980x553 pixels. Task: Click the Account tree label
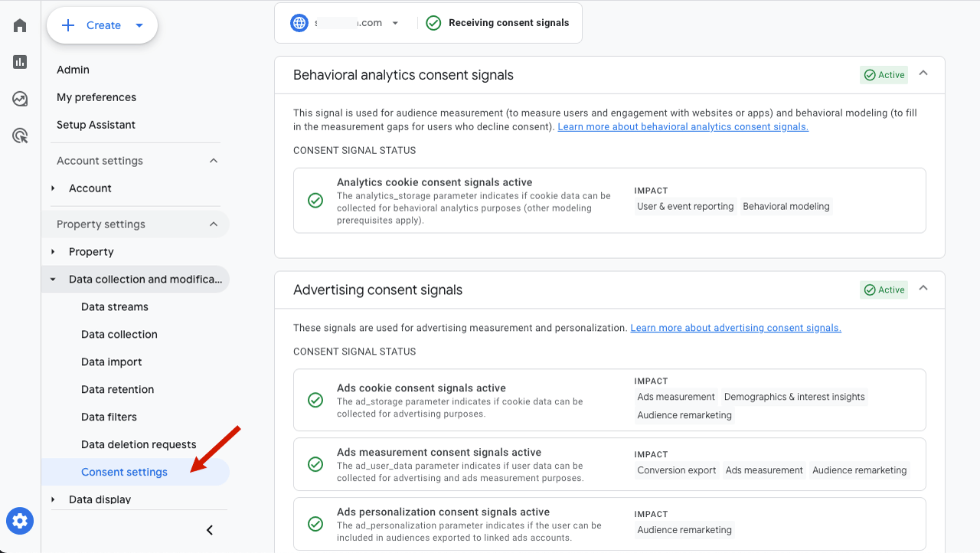90,188
